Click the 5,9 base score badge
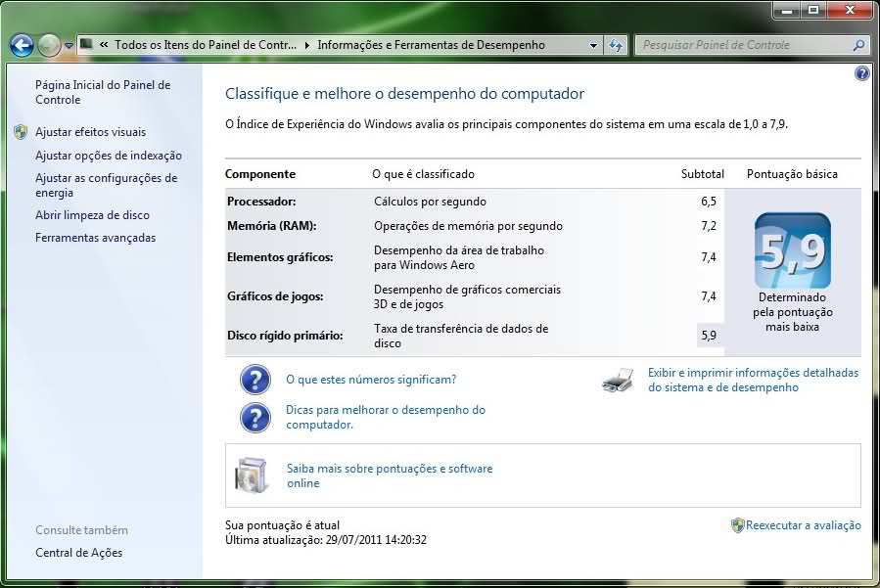Screen dimensions: 880x588 [x=793, y=250]
